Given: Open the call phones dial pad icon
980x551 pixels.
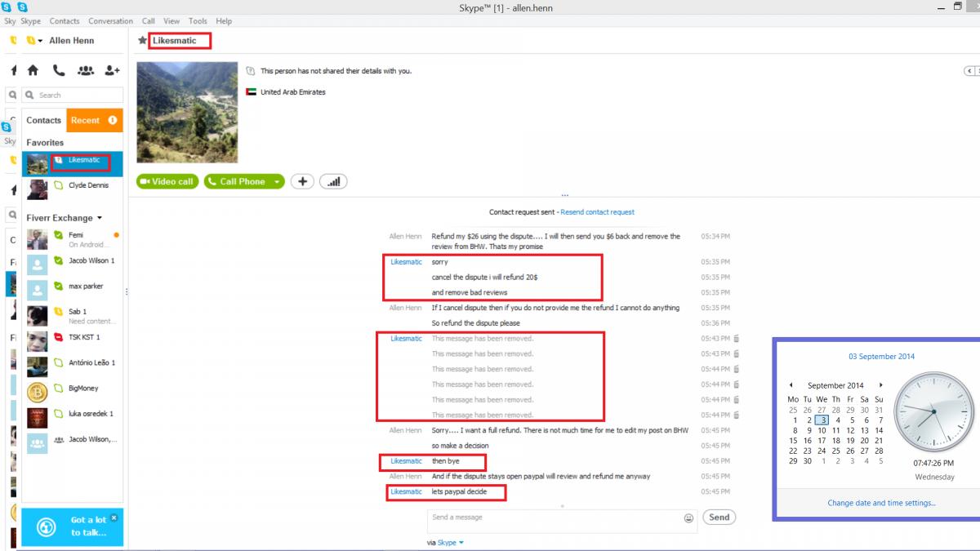Looking at the screenshot, I should [59, 70].
